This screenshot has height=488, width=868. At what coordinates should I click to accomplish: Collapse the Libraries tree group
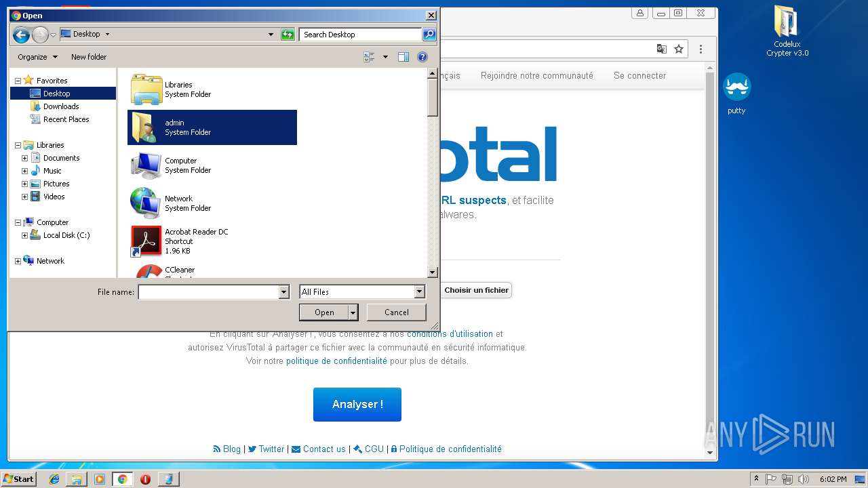[x=18, y=145]
